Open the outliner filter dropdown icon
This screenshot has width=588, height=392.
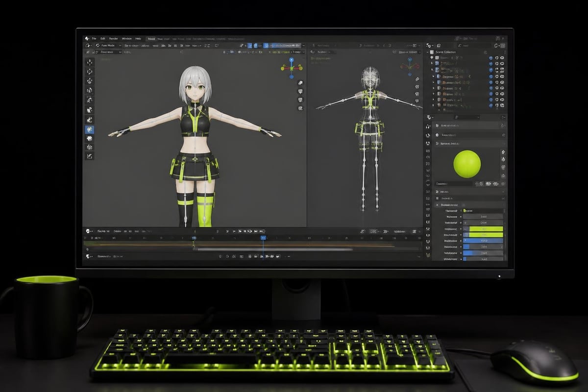point(498,45)
